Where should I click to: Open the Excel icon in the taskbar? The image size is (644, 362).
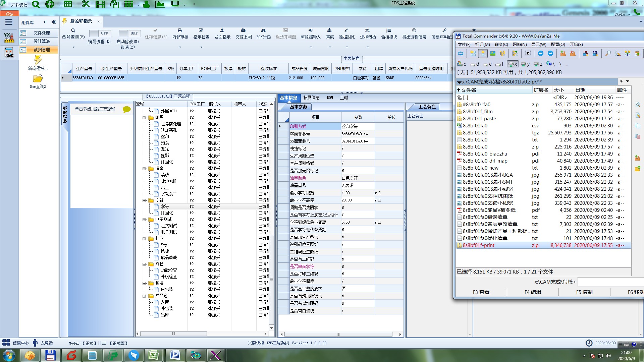coord(154,355)
